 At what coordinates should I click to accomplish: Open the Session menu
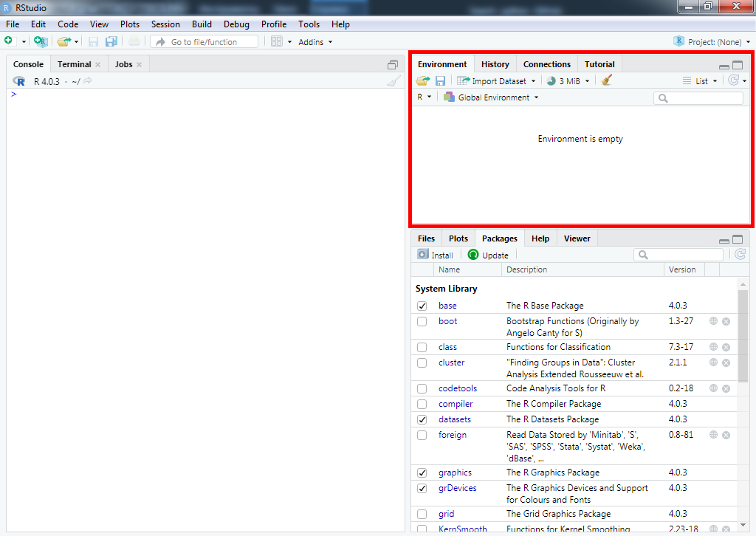pyautogui.click(x=165, y=24)
